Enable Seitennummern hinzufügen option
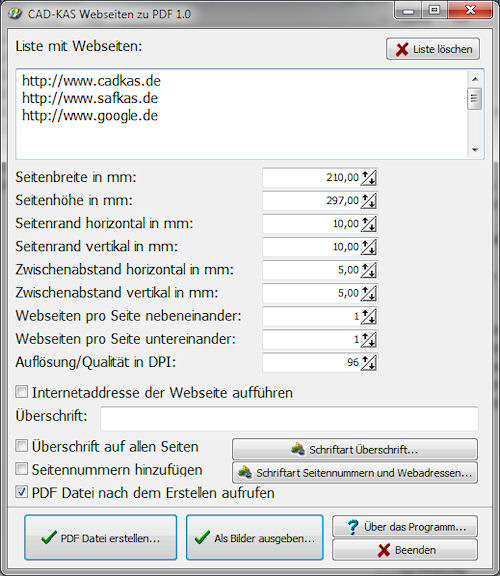500x576 pixels. [21, 469]
